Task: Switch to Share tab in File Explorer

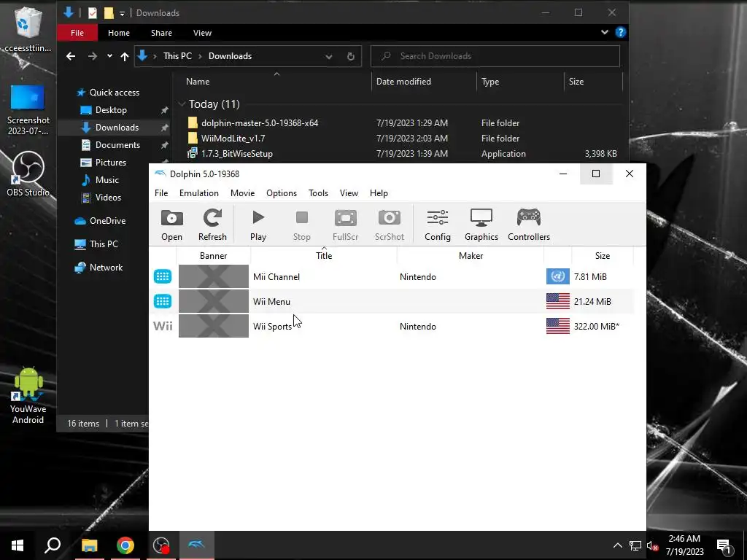Action: point(161,33)
